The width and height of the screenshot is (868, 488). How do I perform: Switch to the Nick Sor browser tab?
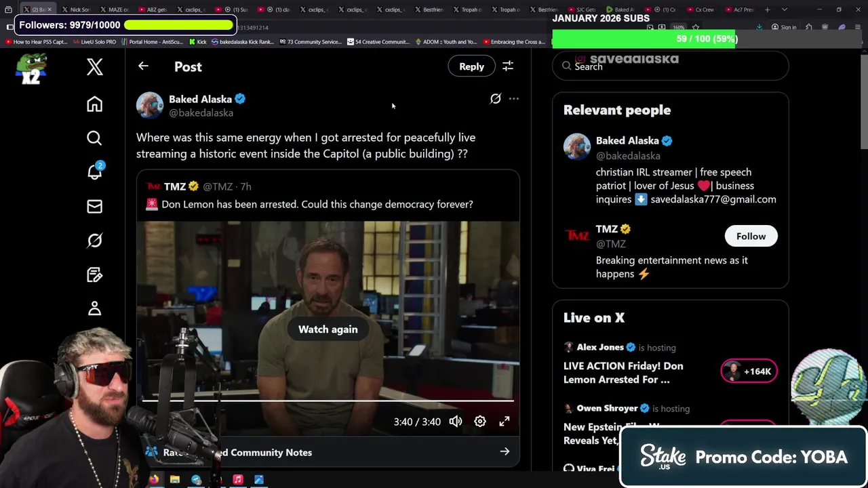tap(76, 9)
